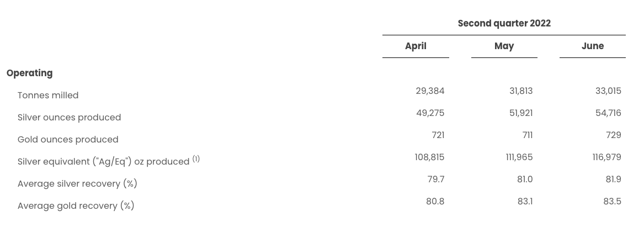Click June silver ounces value 54,716
Screen dimensions: 644x227
(608, 113)
